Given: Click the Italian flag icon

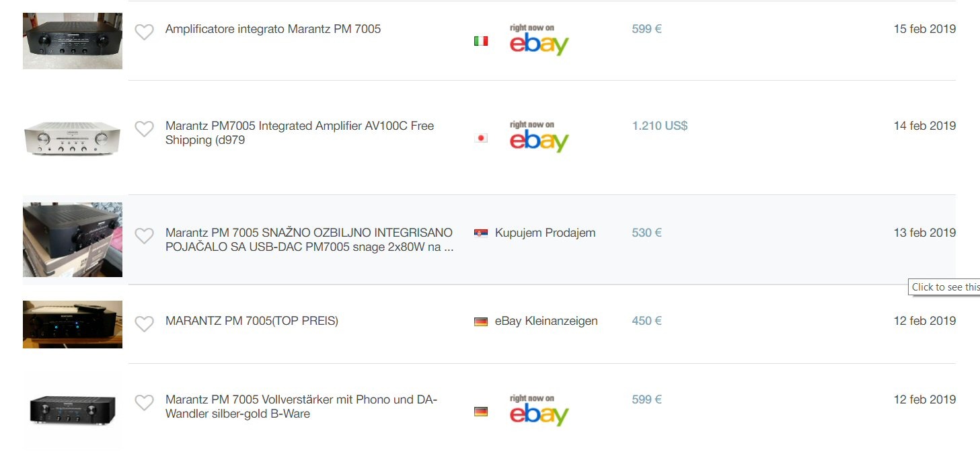Looking at the screenshot, I should (481, 41).
